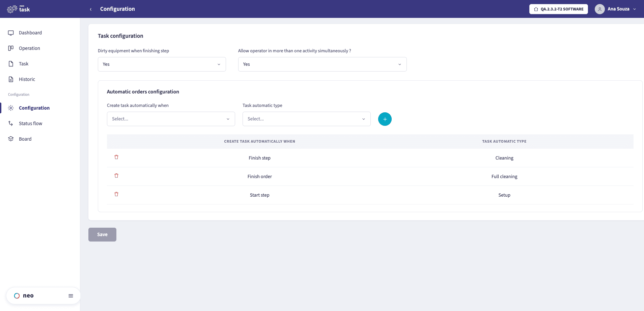Click the Finish order cell

(259, 176)
